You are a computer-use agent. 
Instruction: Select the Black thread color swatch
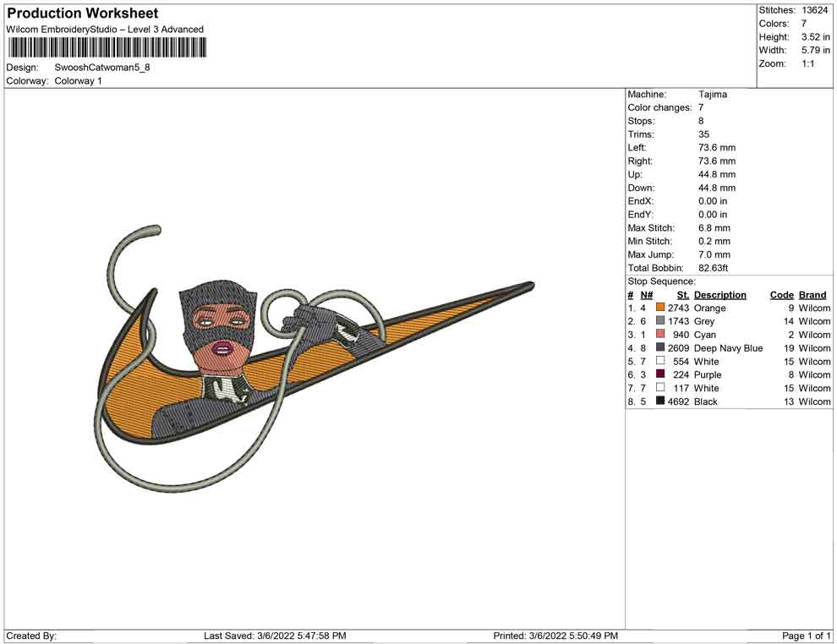pyautogui.click(x=660, y=401)
